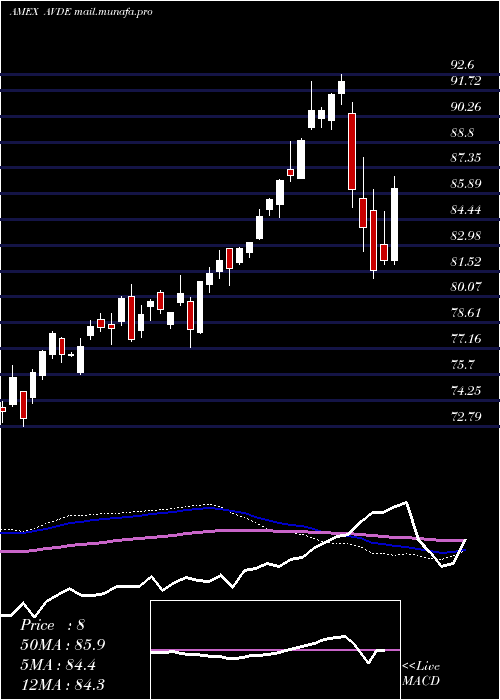Select the 91.72 price axis label
The image size is (500, 700).
pos(466,81)
